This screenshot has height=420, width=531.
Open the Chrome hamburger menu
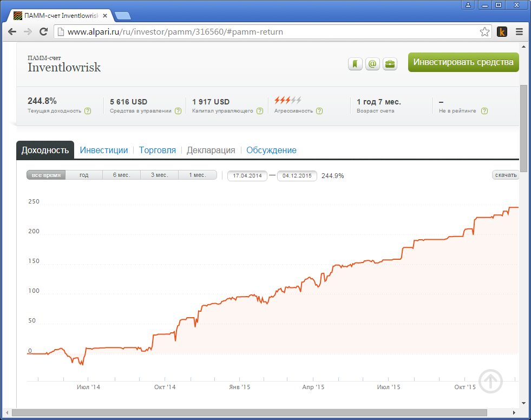pyautogui.click(x=519, y=32)
